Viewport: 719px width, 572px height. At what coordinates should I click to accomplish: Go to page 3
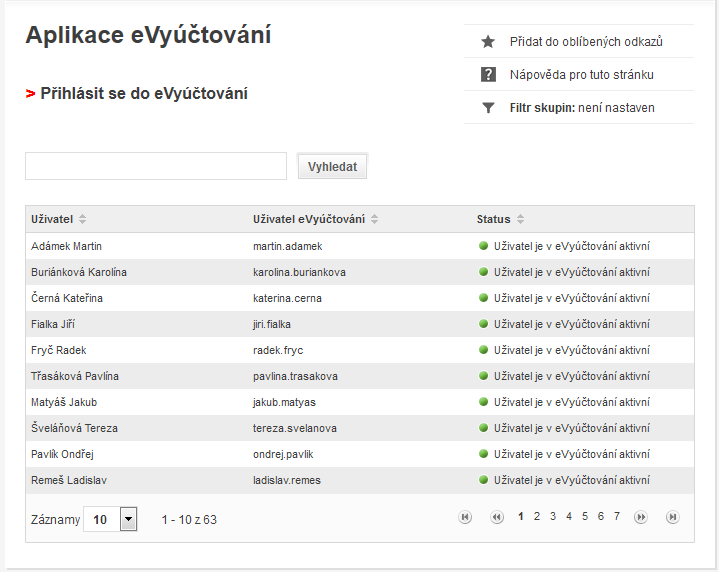tap(553, 516)
